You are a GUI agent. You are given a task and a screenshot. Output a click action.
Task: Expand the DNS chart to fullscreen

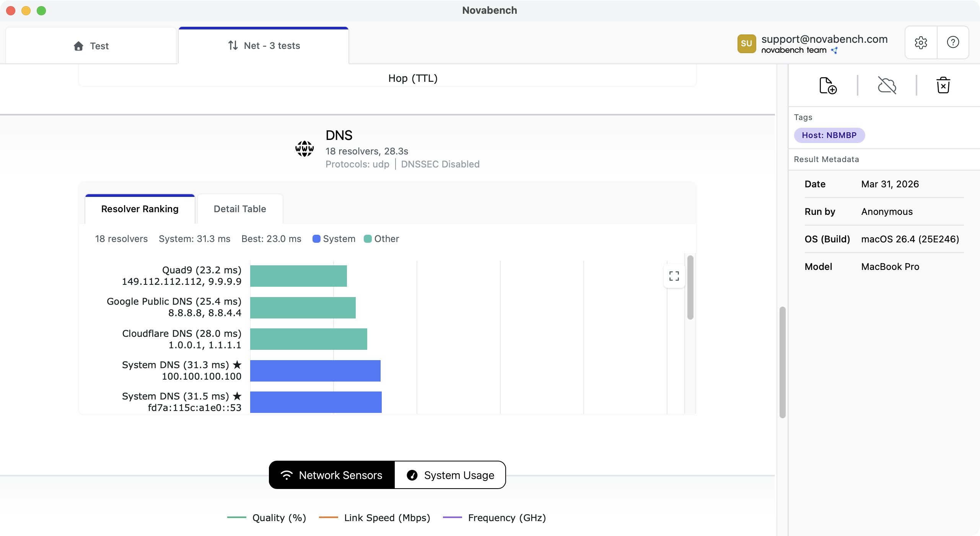tap(673, 275)
